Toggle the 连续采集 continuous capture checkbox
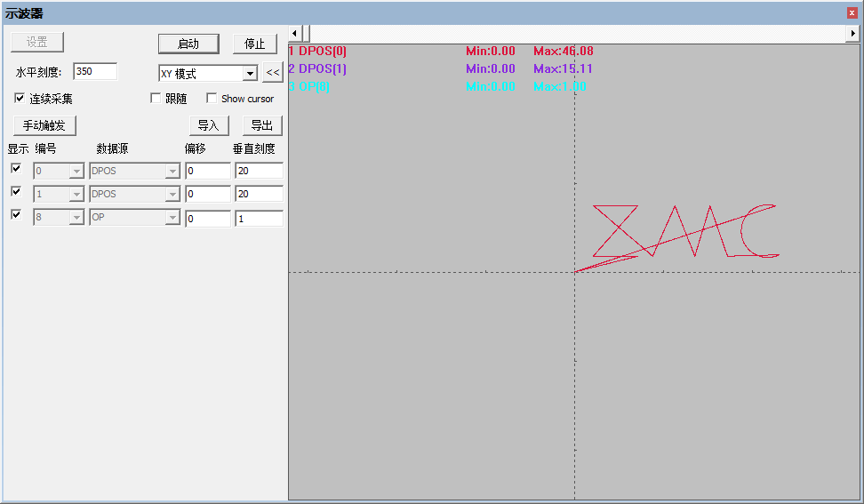 click(x=20, y=98)
